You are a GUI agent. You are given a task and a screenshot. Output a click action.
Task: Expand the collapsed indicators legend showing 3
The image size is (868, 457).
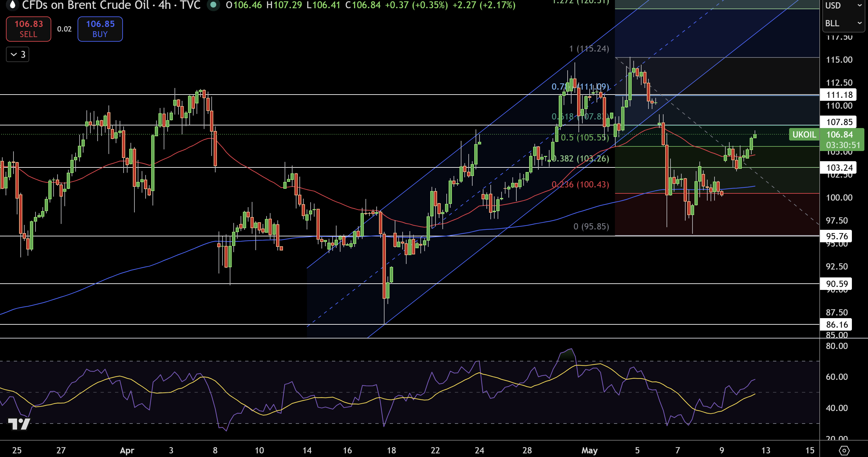click(x=18, y=54)
